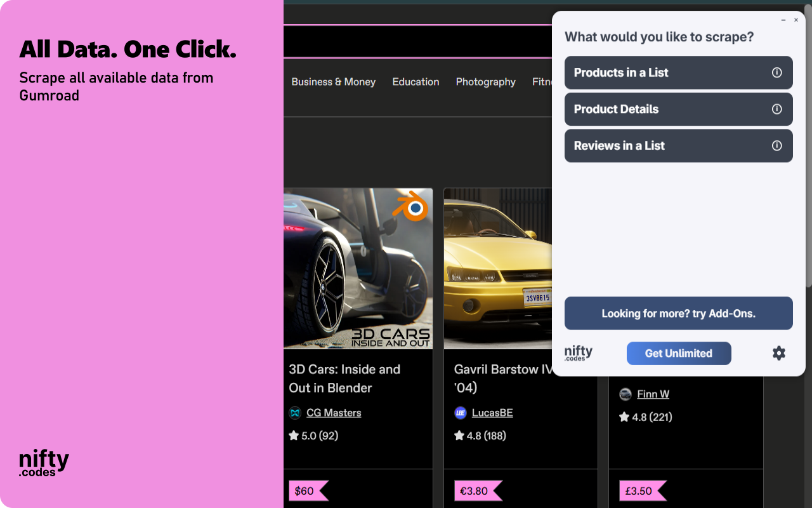Image resolution: width=812 pixels, height=508 pixels.
Task: View info about Product Details scraper
Action: pyautogui.click(x=777, y=109)
